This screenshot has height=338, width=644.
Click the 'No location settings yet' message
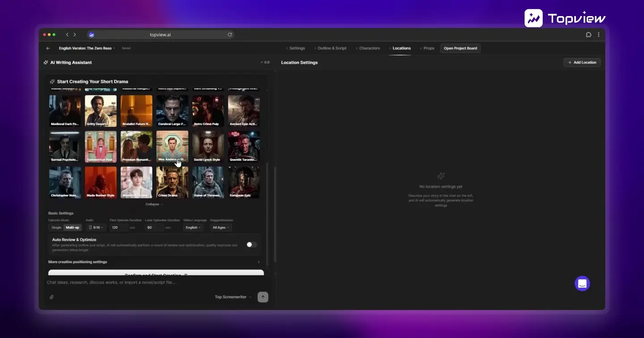pyautogui.click(x=441, y=186)
